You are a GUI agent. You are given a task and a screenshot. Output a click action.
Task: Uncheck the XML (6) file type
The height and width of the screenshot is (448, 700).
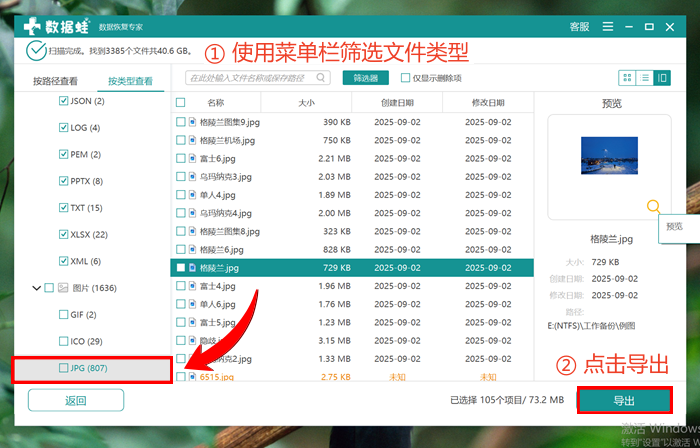[x=63, y=261]
